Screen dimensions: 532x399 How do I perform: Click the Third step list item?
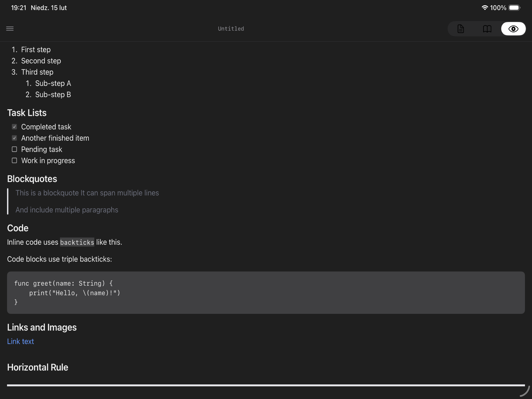(37, 72)
